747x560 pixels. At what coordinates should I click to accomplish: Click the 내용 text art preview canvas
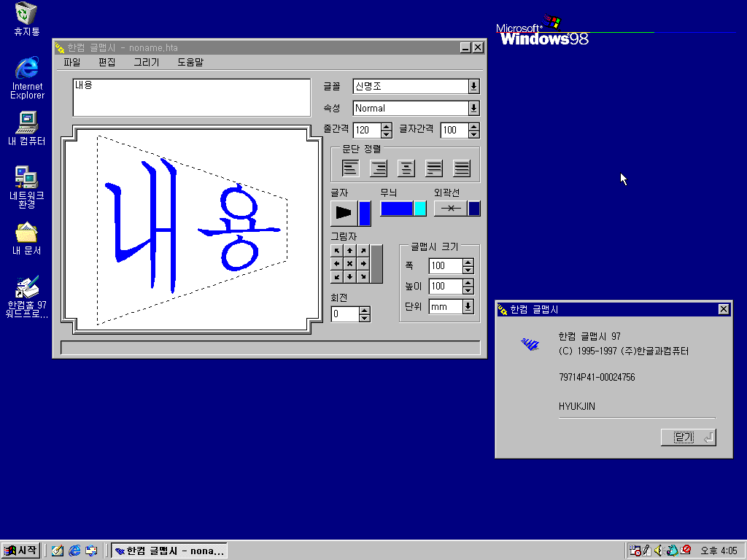click(x=192, y=230)
